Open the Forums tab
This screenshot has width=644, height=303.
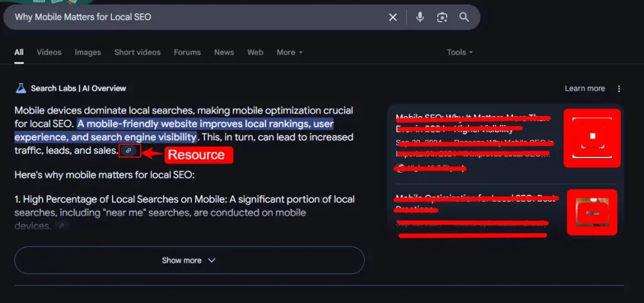click(x=187, y=52)
